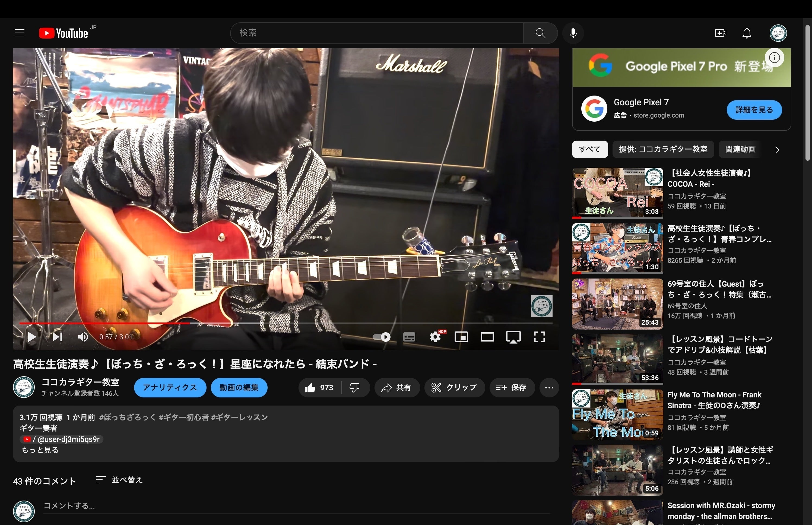Expand description with もっと見る

tap(40, 450)
